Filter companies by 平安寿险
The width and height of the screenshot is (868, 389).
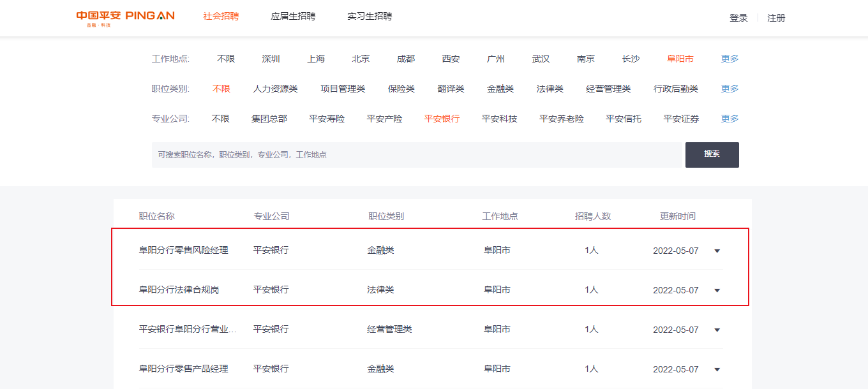327,119
